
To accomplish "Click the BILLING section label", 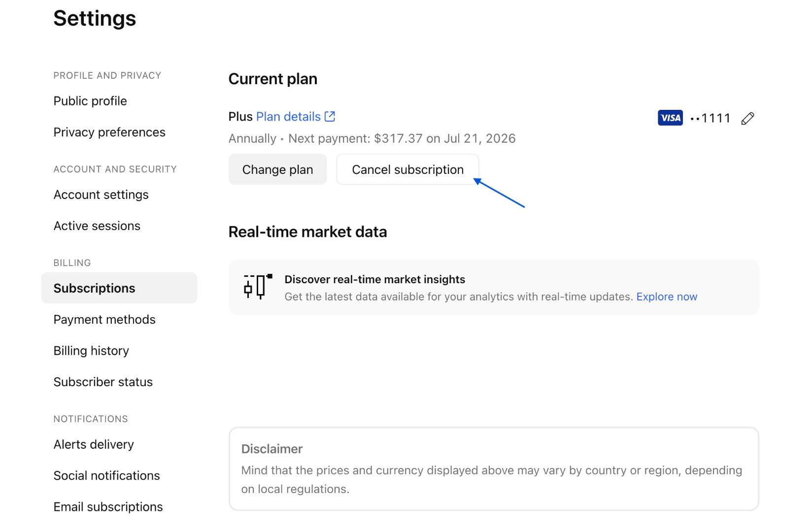I will coord(72,263).
